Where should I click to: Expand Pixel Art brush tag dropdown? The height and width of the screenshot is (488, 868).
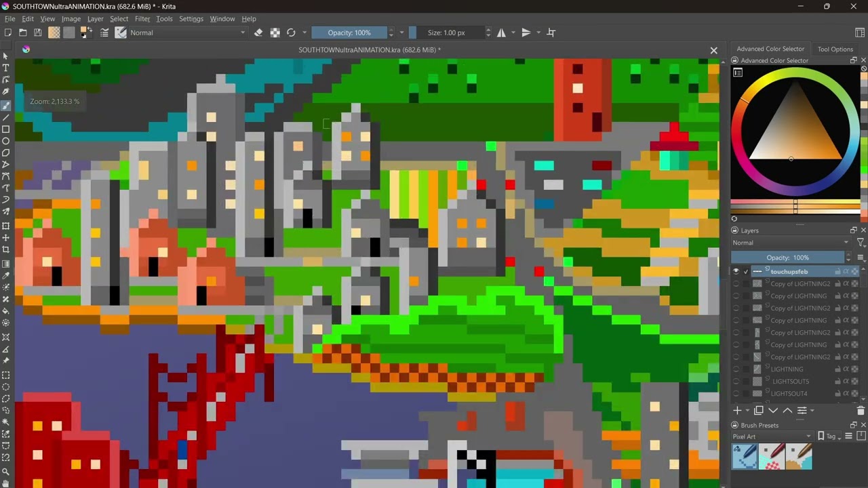(772, 436)
